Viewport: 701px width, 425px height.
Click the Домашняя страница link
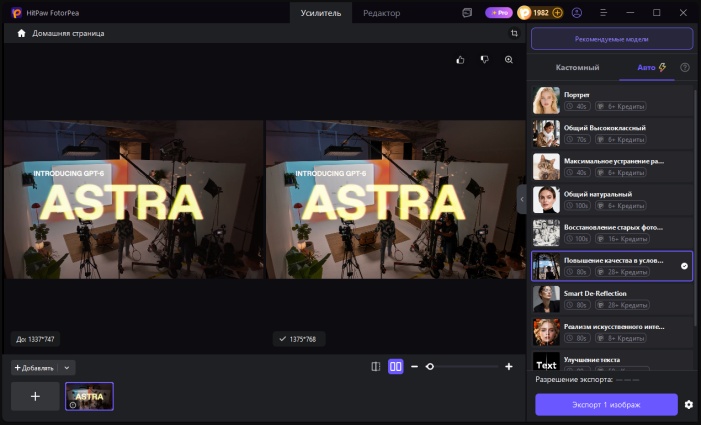pyautogui.click(x=68, y=33)
